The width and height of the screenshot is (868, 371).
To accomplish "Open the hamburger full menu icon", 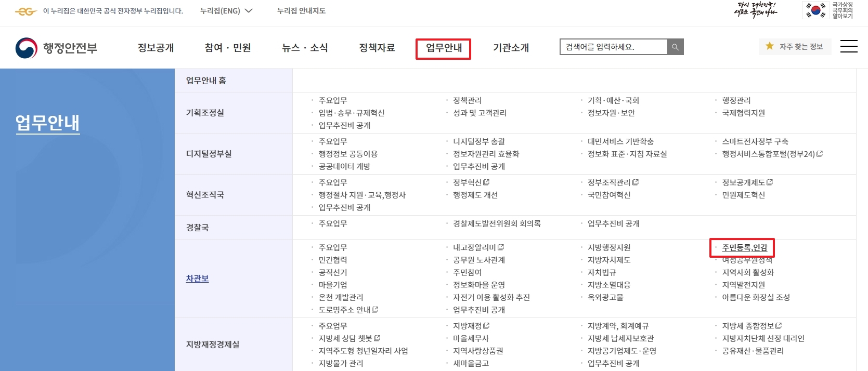I will (849, 46).
